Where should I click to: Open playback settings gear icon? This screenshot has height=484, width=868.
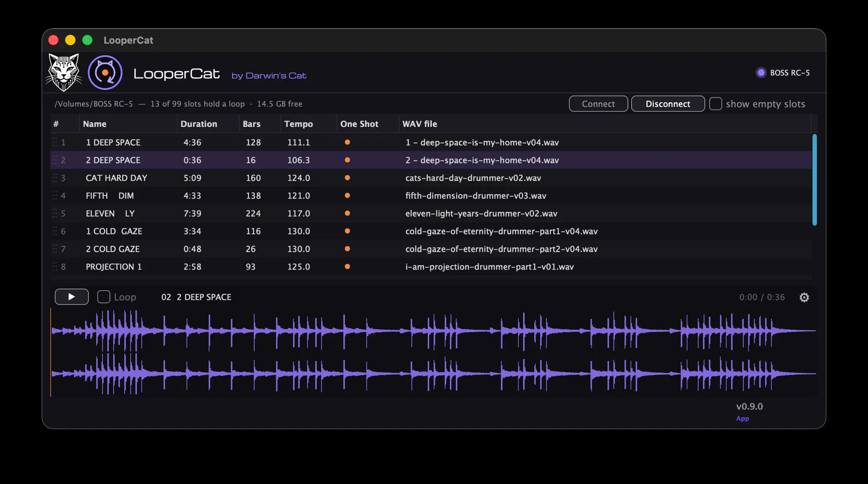[804, 297]
